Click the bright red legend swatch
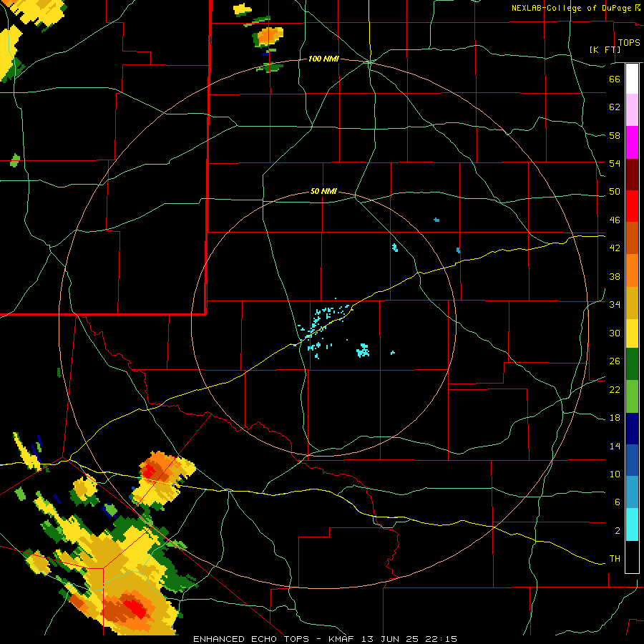Screen dimensions: 644x644 [632, 206]
